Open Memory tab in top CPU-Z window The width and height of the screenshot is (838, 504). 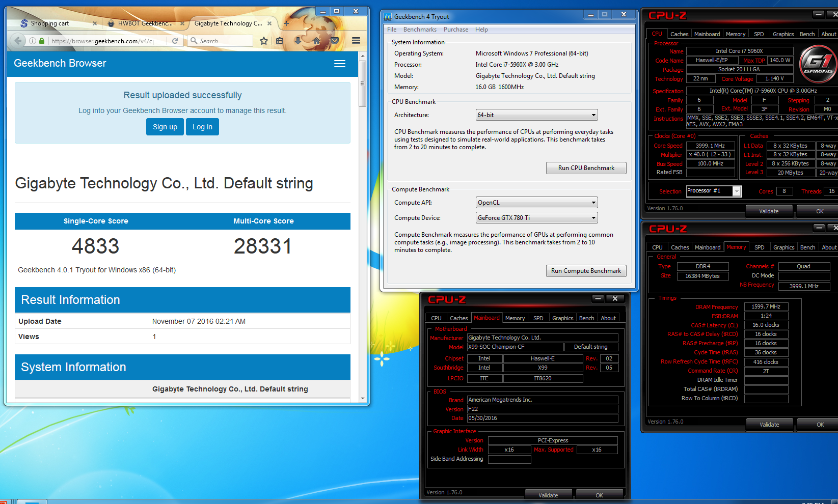click(735, 34)
